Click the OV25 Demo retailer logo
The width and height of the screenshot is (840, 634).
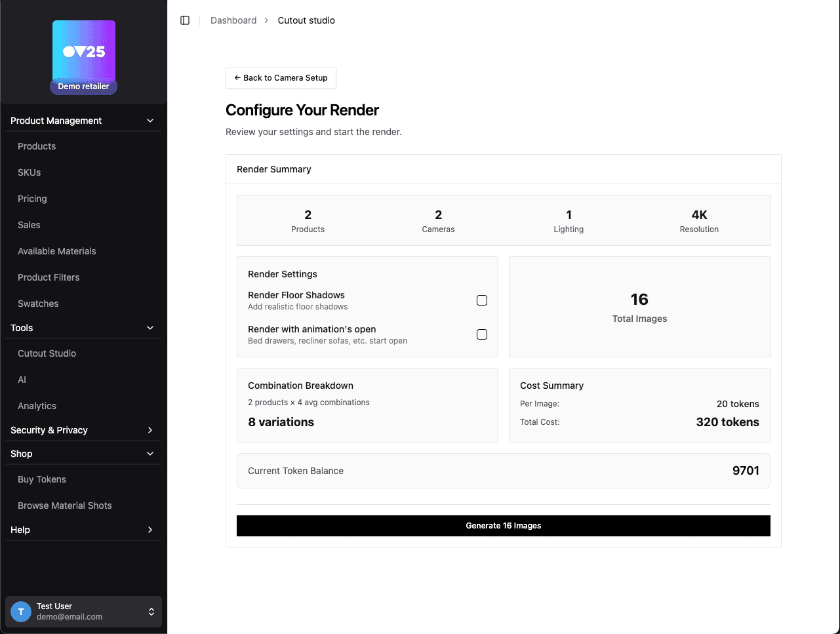pos(83,52)
